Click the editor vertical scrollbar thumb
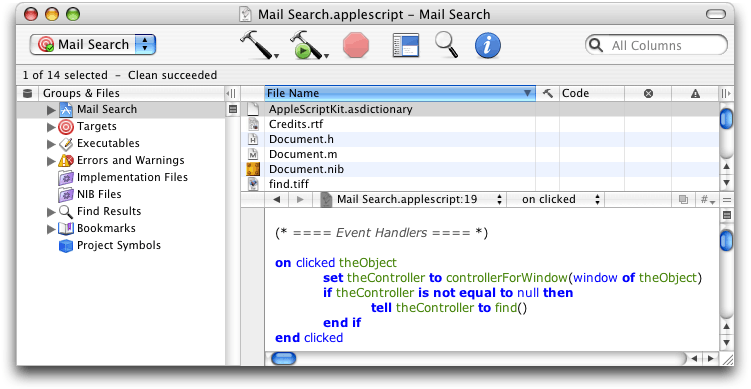 [726, 240]
